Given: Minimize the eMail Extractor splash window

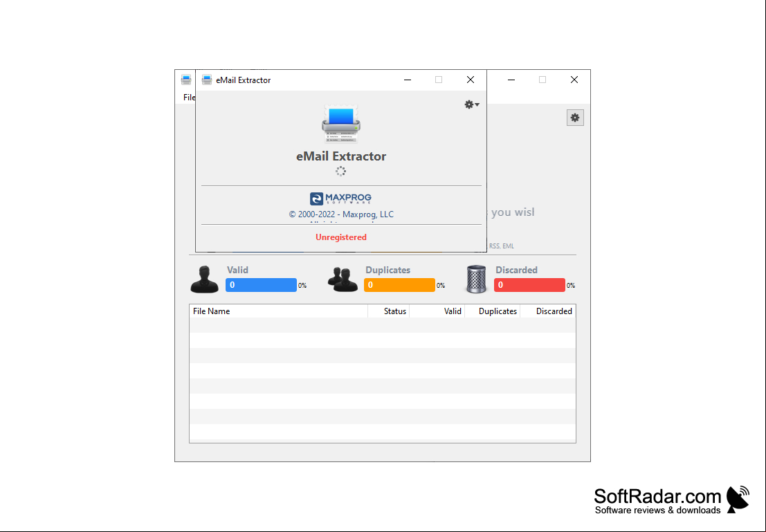Looking at the screenshot, I should (408, 80).
